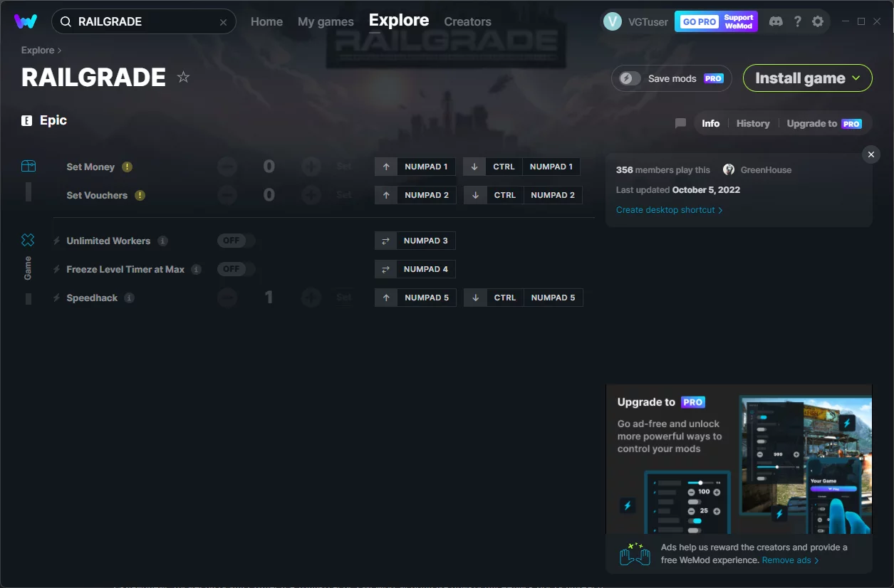894x588 pixels.
Task: Open the Epic platform label
Action: click(x=44, y=120)
